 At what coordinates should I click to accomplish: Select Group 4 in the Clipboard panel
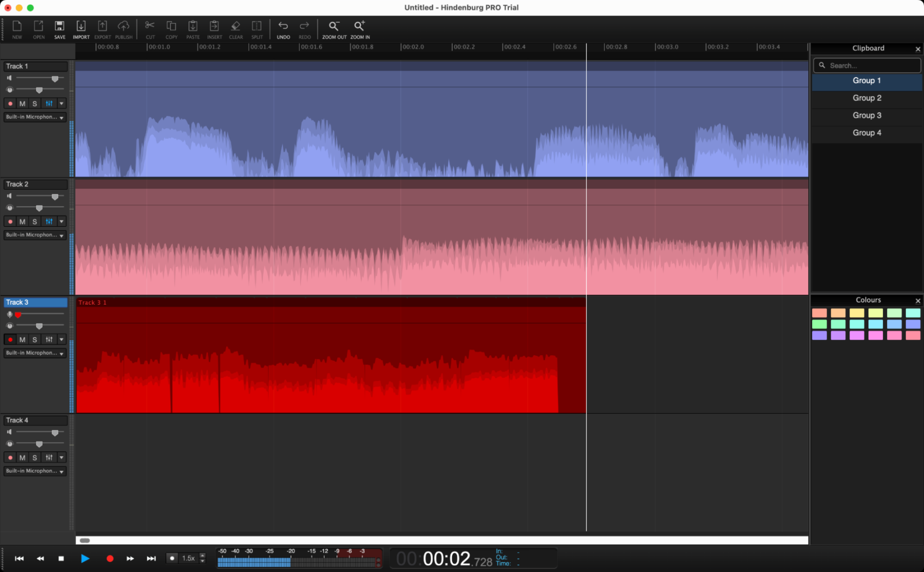tap(866, 133)
